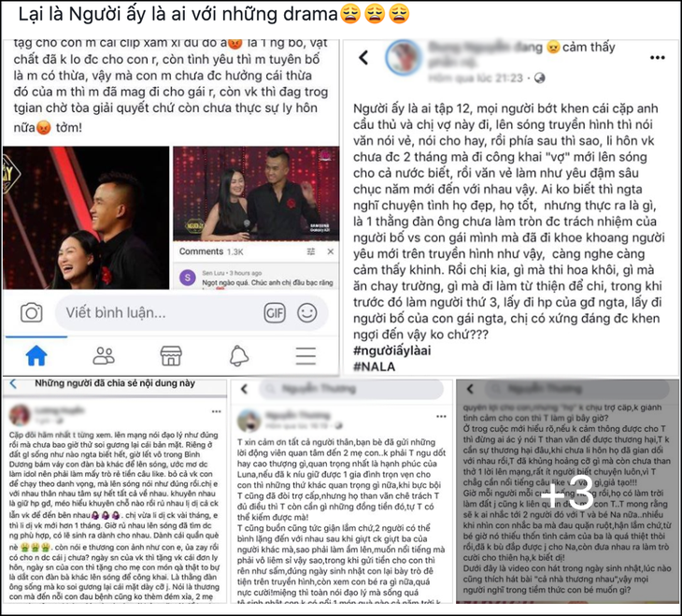Close the Comments 1.3K panel
Screen dimensions: 682x616
(x=331, y=251)
